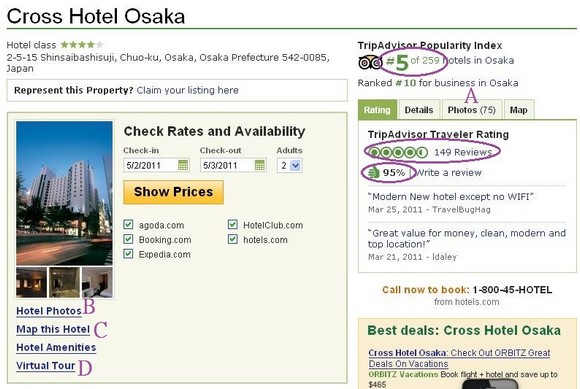Click the green thumbs-up 95% icon
580x389 pixels.
coord(374,173)
